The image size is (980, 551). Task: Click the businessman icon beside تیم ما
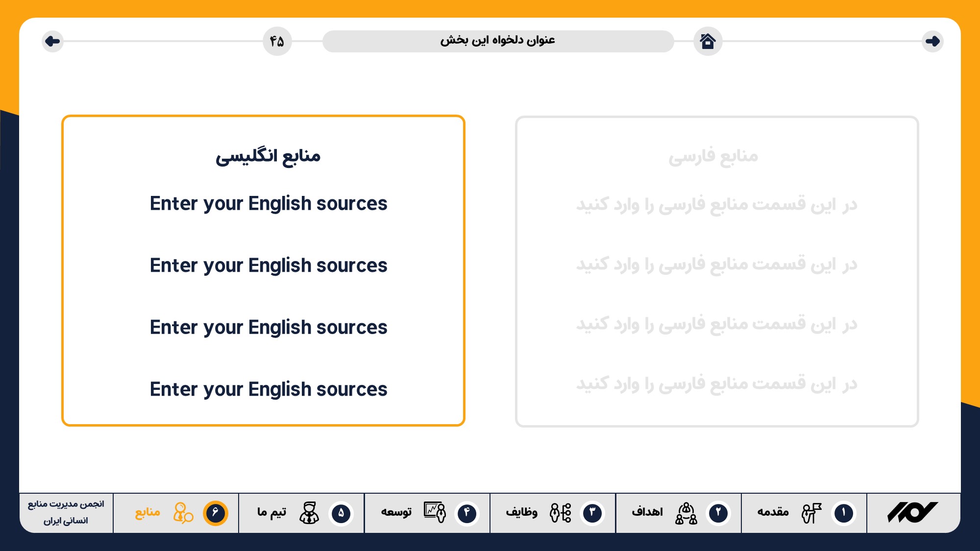point(309,513)
